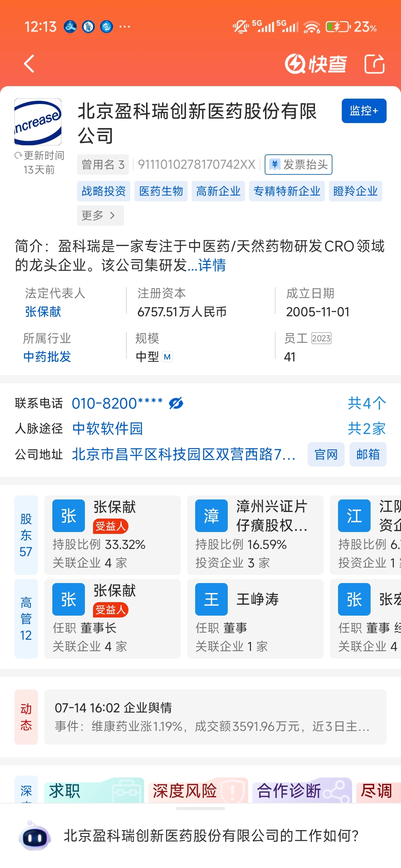Click the 监控+ monitor button
Image resolution: width=401 pixels, height=868 pixels.
[364, 111]
